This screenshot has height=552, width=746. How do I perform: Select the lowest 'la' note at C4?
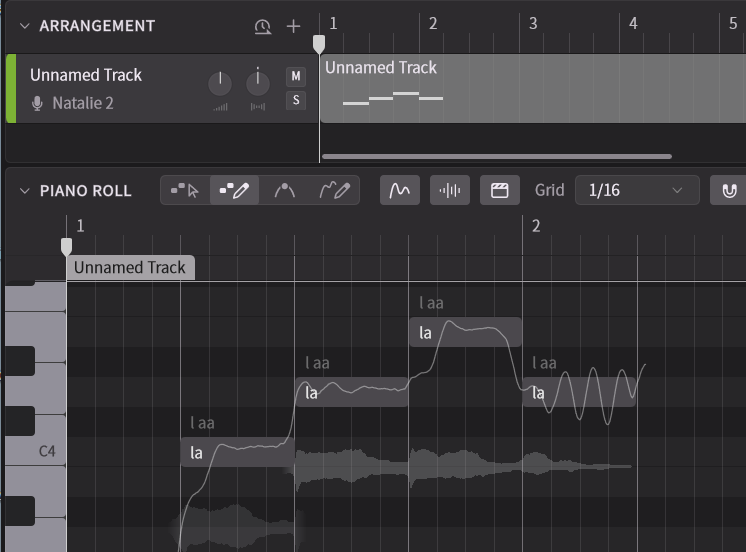[237, 452]
